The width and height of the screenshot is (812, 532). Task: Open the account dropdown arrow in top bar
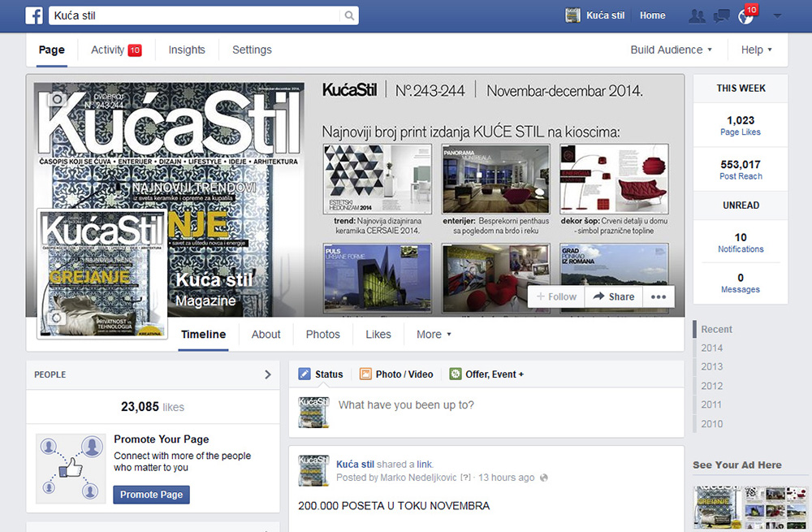point(777,16)
